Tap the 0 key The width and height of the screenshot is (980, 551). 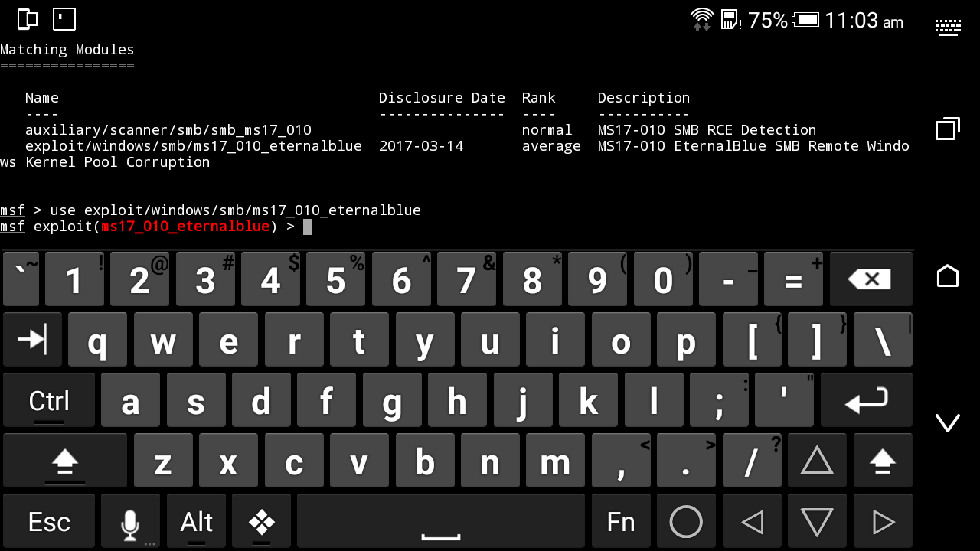663,279
